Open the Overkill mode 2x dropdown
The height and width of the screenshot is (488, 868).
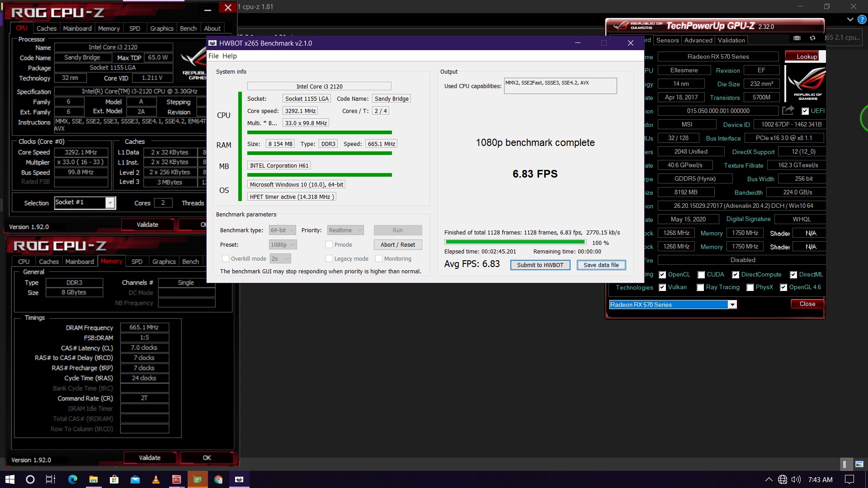click(x=280, y=258)
